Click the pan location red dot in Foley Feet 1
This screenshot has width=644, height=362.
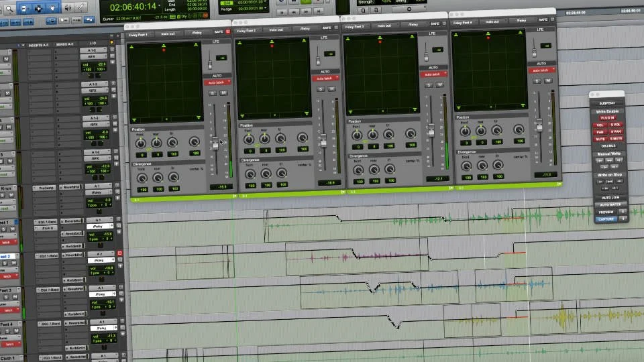pos(164,50)
